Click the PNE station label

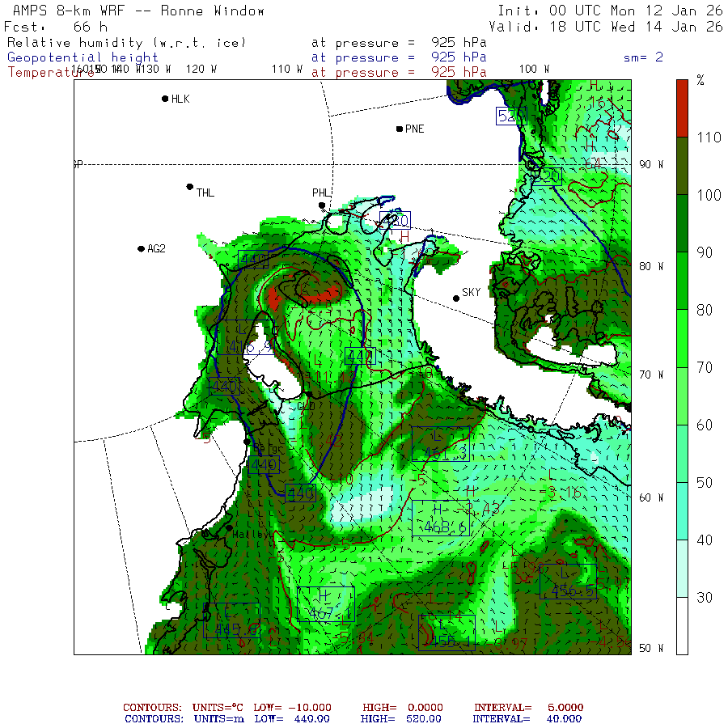(x=414, y=129)
